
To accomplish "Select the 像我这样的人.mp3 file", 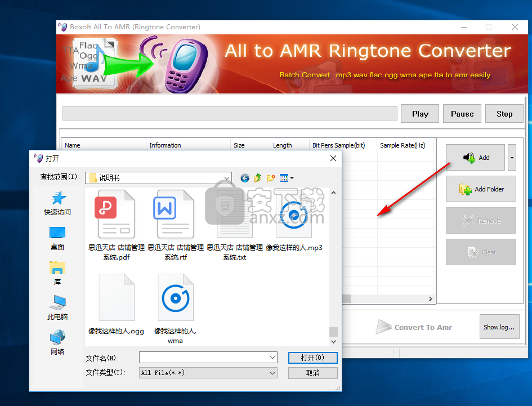I will 294,221.
